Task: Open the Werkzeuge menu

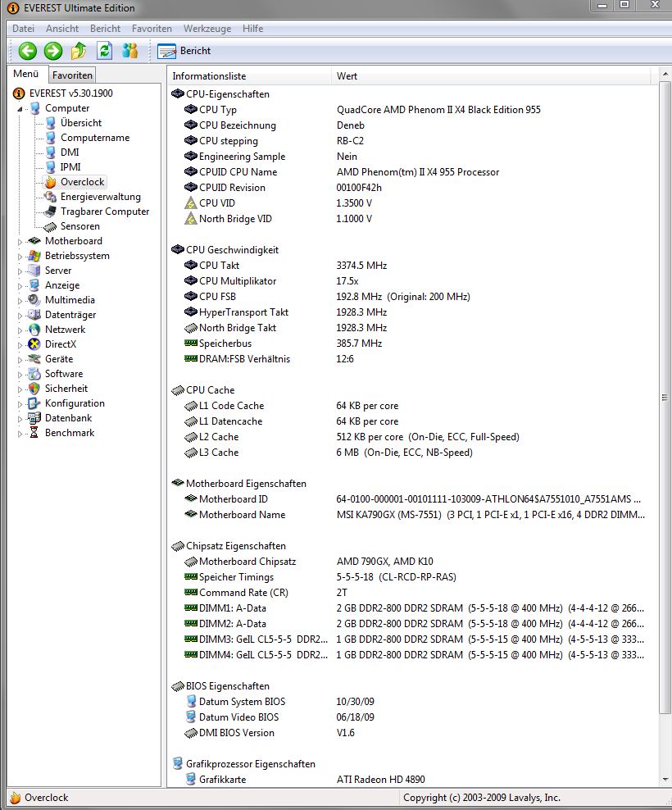Action: pos(207,29)
